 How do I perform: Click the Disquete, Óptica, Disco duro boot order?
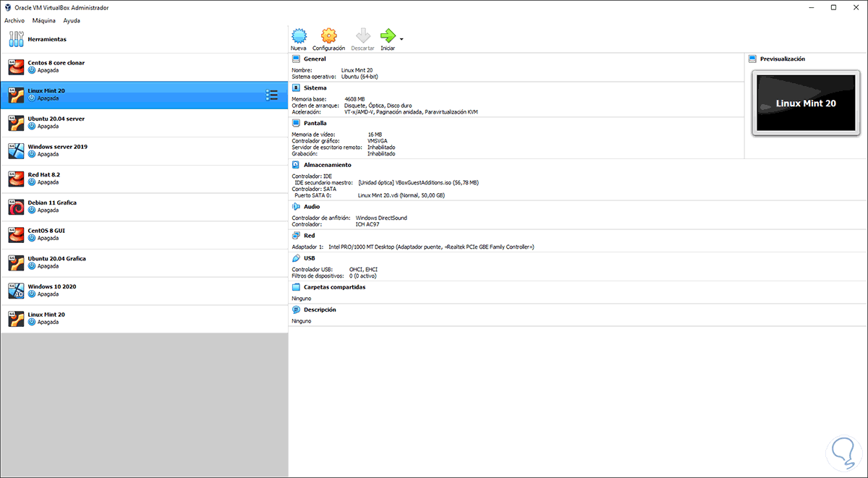(x=380, y=106)
